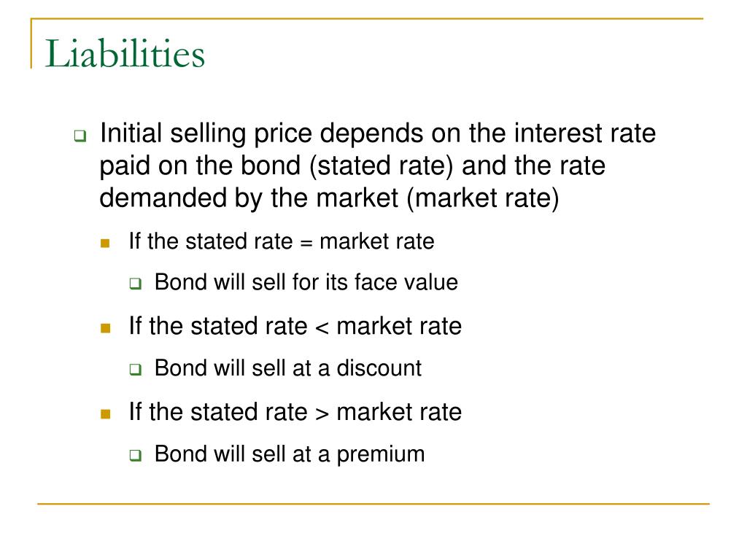Click hollow bullet beside premium line

click(x=136, y=455)
